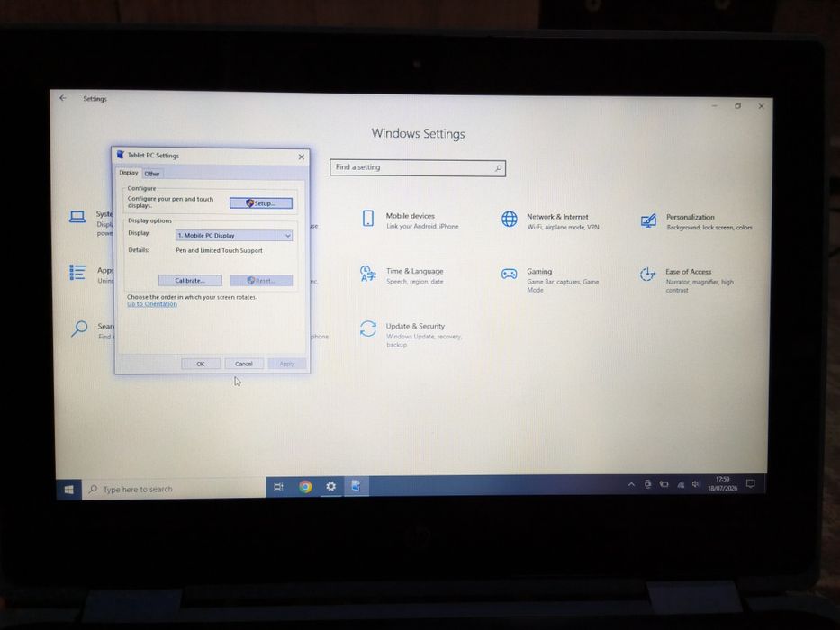Image resolution: width=840 pixels, height=630 pixels.
Task: Click the Gaming heading text
Action: pos(539,272)
